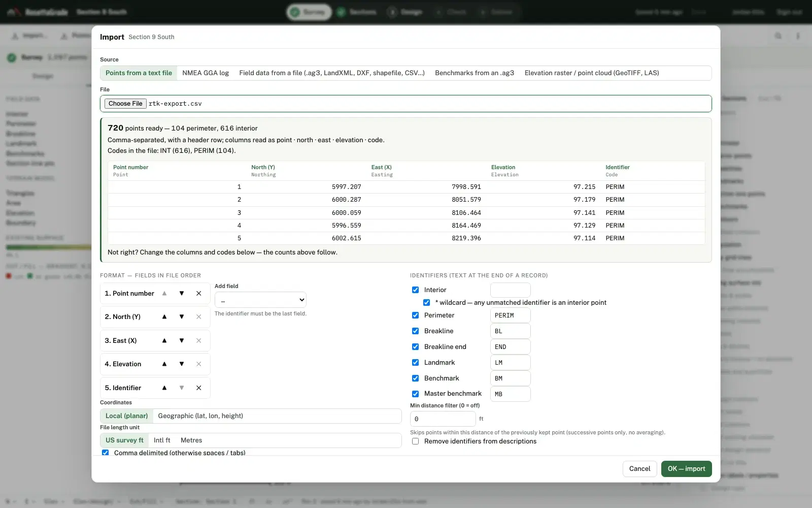Edit the Breakline code field BL
The height and width of the screenshot is (508, 812).
pos(510,331)
